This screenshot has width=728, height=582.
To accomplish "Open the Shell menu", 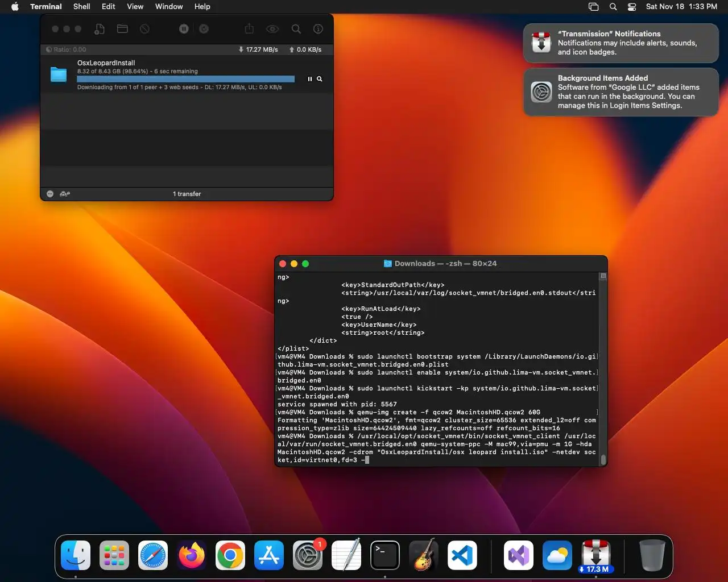I will (82, 7).
